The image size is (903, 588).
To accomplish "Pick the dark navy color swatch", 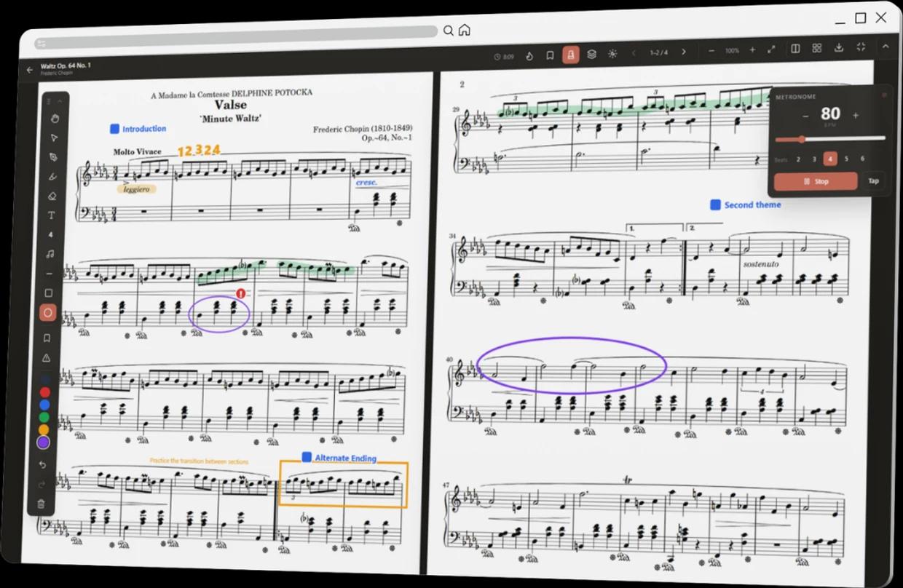I will tap(46, 380).
